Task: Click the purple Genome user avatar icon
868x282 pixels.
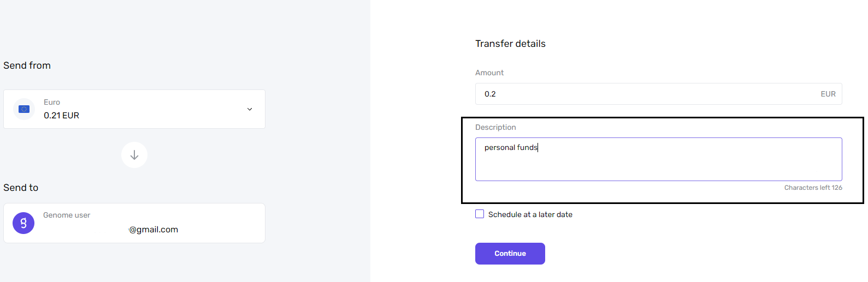Action: coord(23,223)
